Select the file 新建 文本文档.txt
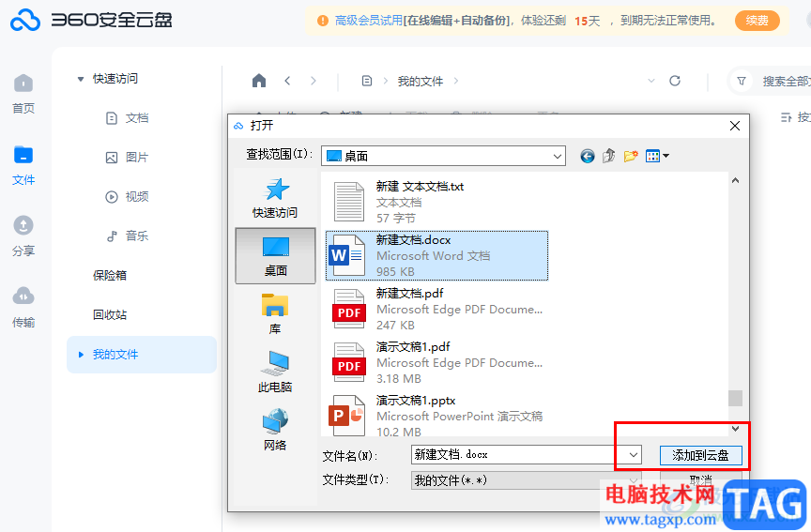Image resolution: width=811 pixels, height=532 pixels. click(x=436, y=202)
